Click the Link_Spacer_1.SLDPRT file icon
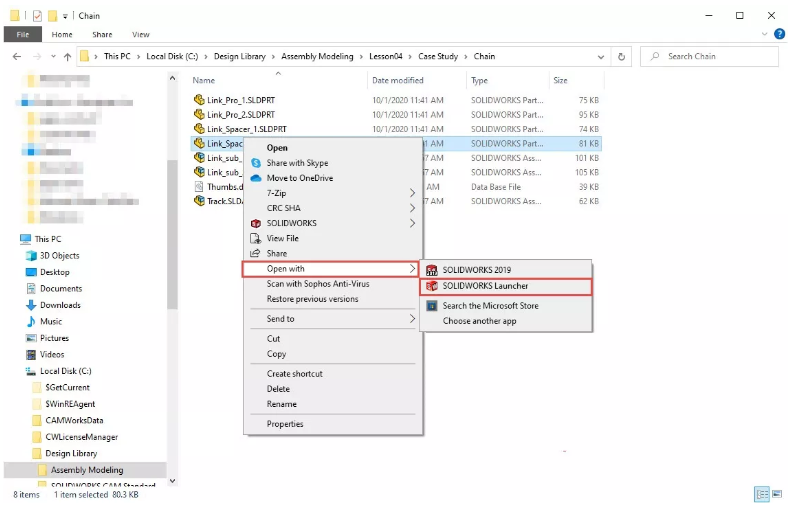 tap(199, 129)
